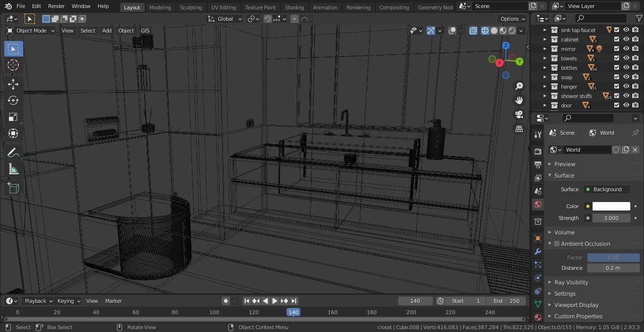Image resolution: width=644 pixels, height=332 pixels.
Task: Toggle towels collection visibility eye
Action: 626,58
